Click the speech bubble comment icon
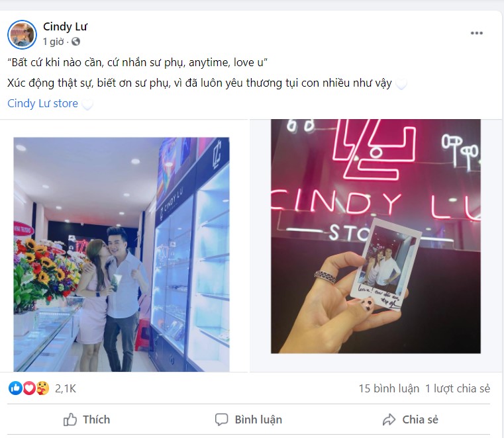 (x=221, y=419)
